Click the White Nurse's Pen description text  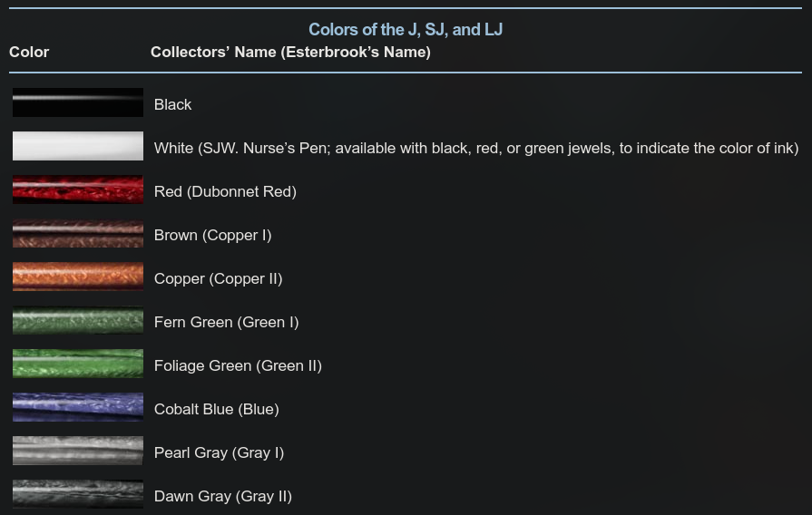click(476, 149)
